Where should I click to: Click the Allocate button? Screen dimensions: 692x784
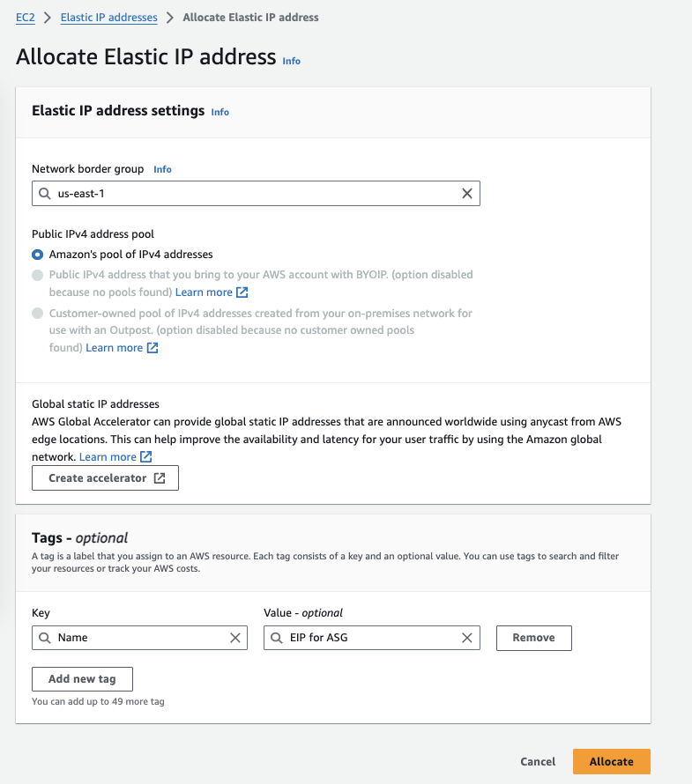click(611, 762)
